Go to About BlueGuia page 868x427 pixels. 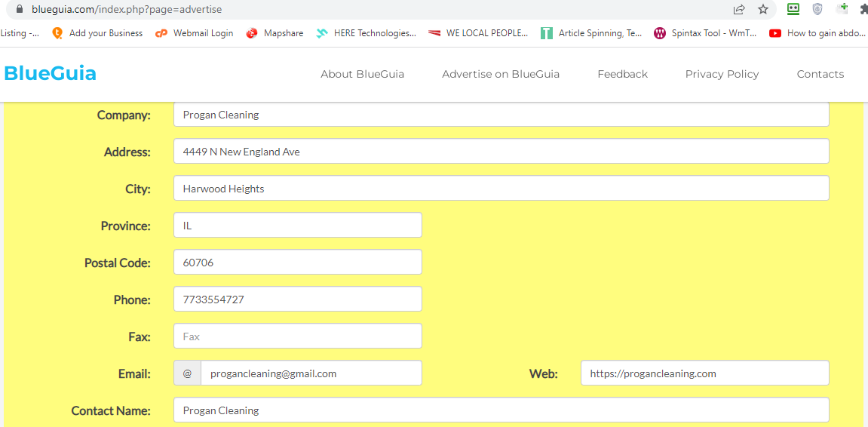pyautogui.click(x=362, y=74)
